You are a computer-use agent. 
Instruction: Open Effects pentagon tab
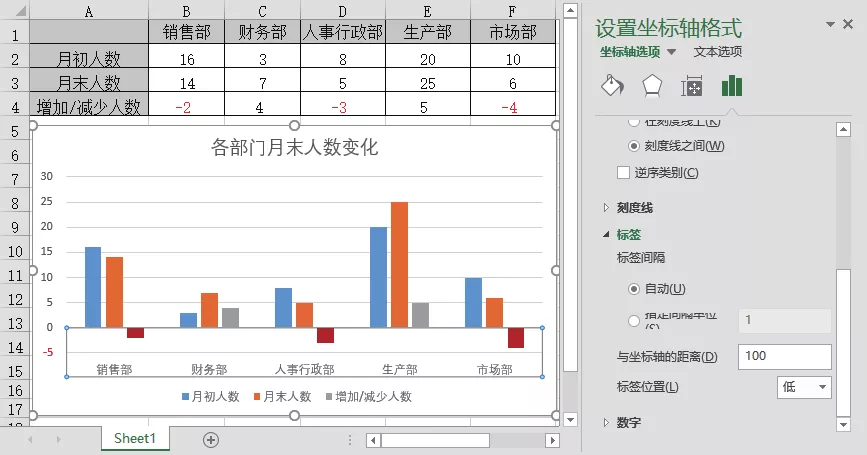coord(652,86)
